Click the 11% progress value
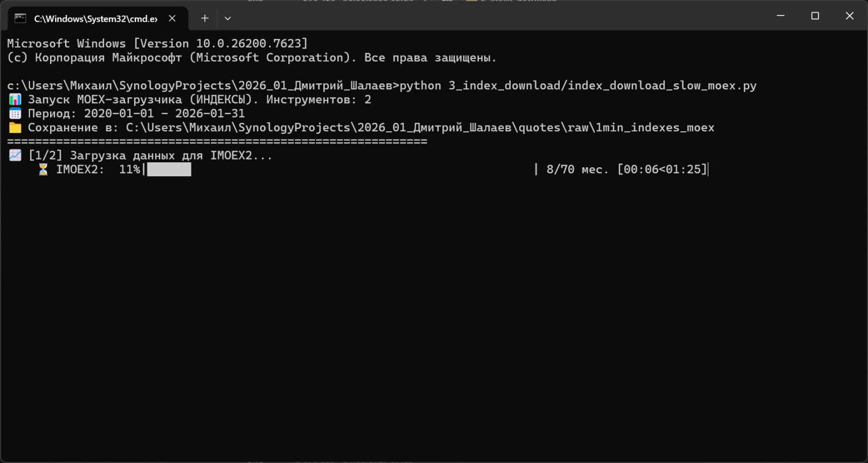The height and width of the screenshot is (463, 868). pos(130,170)
